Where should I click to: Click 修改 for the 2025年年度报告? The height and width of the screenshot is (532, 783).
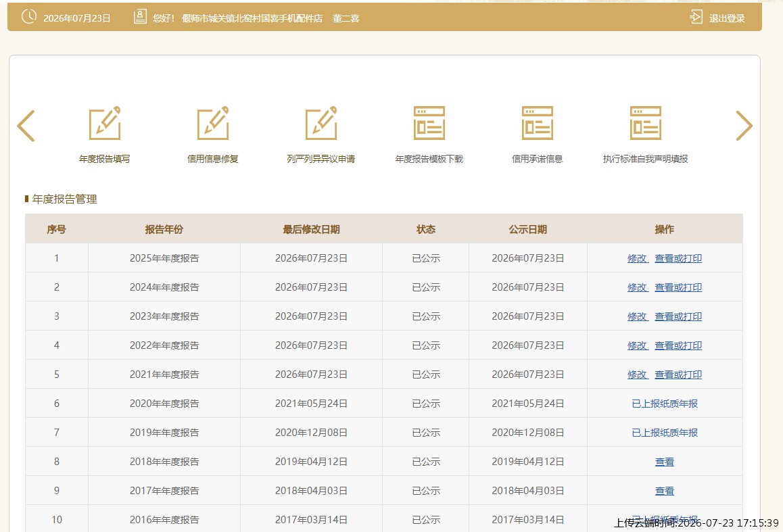pyautogui.click(x=637, y=258)
